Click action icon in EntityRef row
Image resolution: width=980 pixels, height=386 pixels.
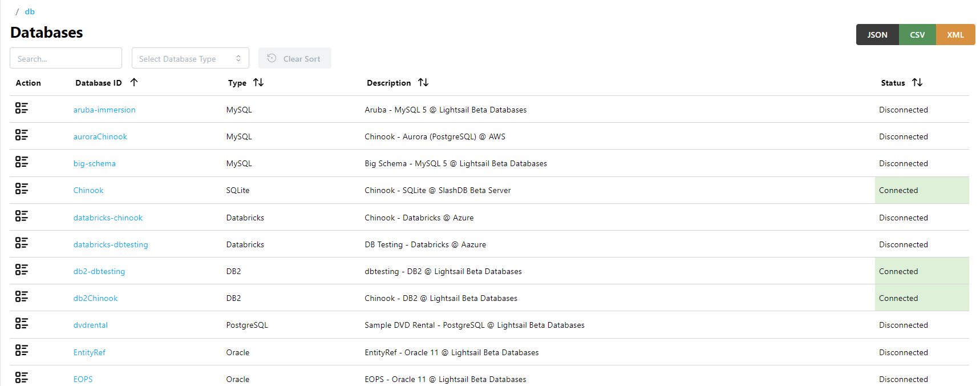click(x=22, y=351)
